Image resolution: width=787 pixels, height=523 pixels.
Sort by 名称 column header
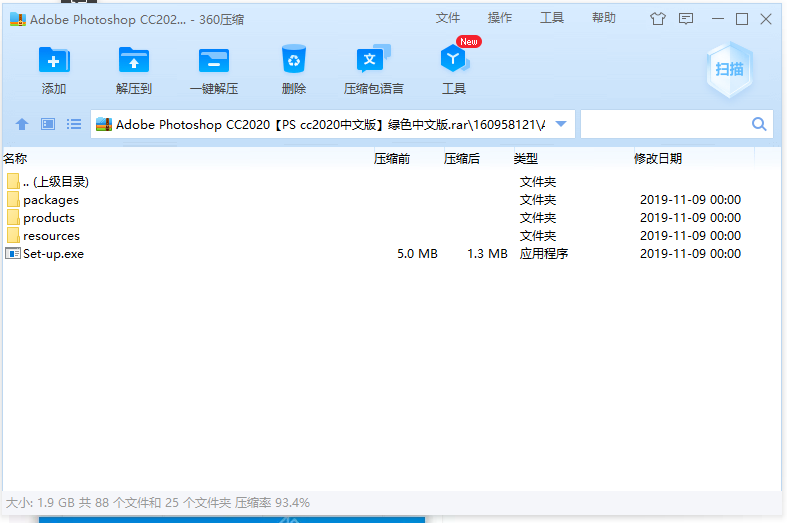[x=16, y=159]
